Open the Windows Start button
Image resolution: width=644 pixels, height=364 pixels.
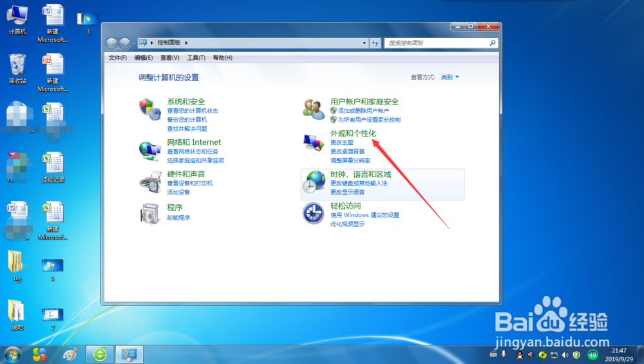click(x=12, y=354)
